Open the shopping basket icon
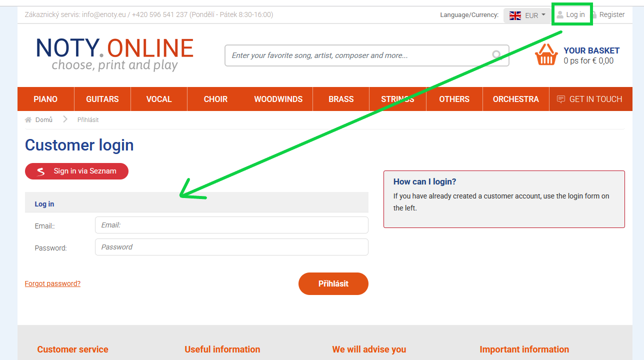 [546, 54]
